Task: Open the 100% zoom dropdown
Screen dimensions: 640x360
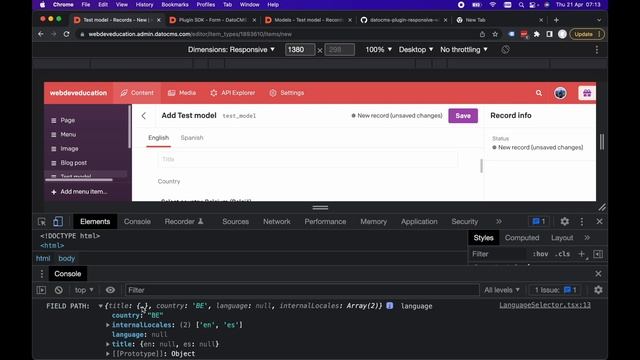Action: click(378, 50)
